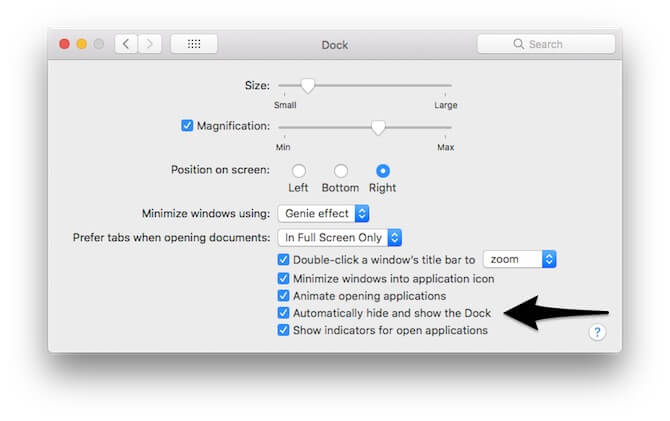This screenshot has height=421, width=670.
Task: Go forward with the right chevron button
Action: tap(150, 44)
